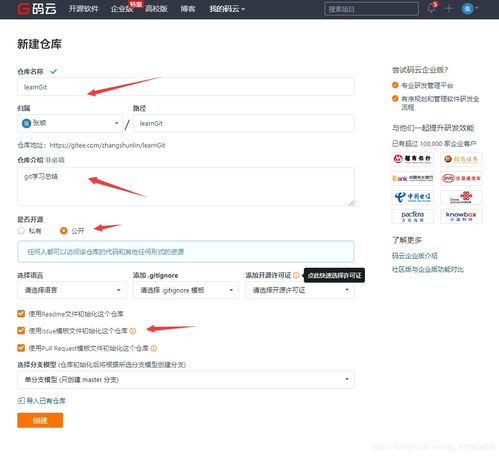
Task: Click the repository description textarea
Action: point(186,187)
